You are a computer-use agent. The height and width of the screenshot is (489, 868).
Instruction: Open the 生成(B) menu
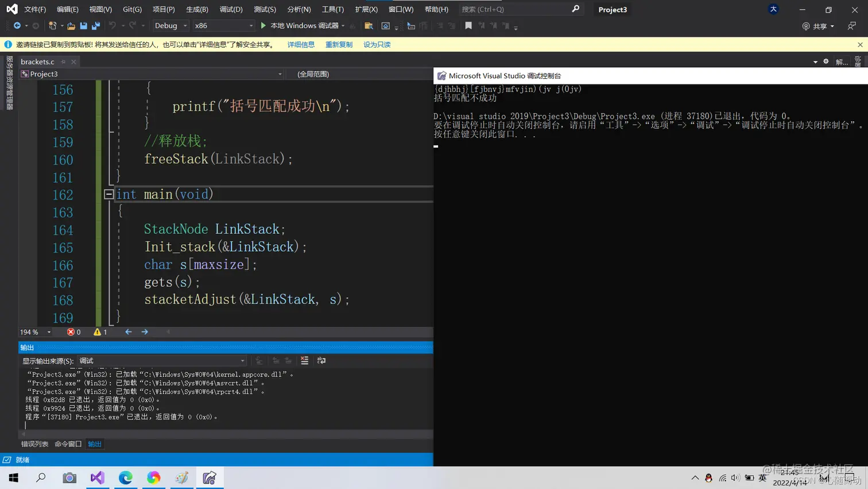(197, 9)
